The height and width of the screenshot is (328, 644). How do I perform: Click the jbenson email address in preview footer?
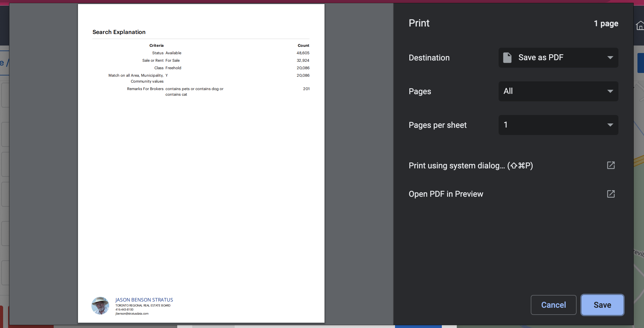pos(132,314)
